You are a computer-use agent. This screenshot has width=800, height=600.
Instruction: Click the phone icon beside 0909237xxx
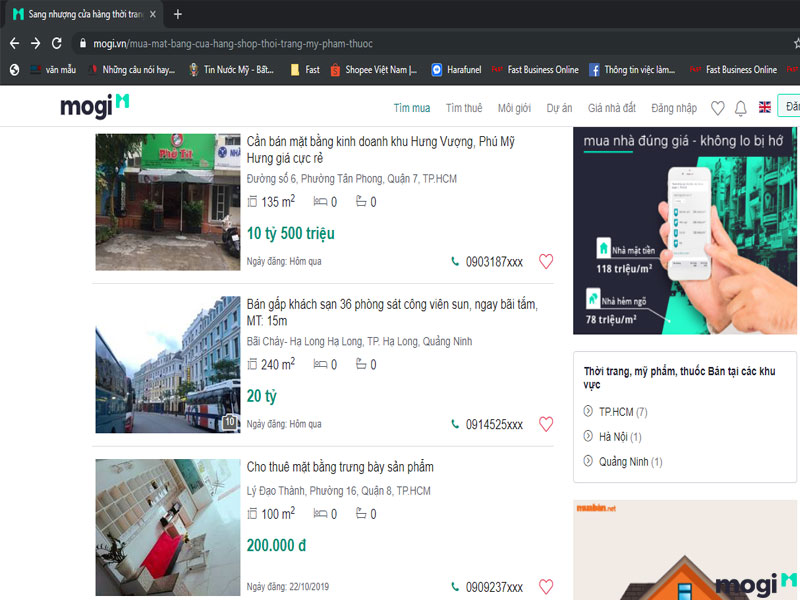[x=455, y=587]
